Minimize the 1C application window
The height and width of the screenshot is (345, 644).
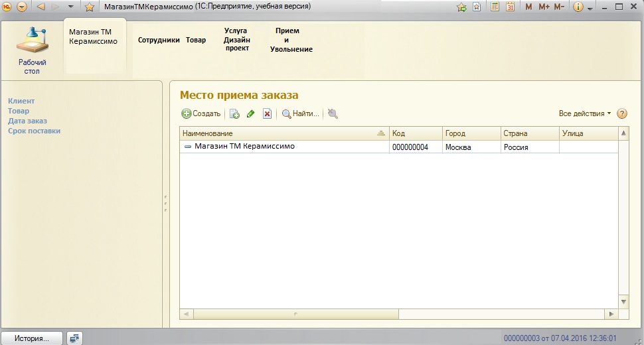(x=605, y=7)
